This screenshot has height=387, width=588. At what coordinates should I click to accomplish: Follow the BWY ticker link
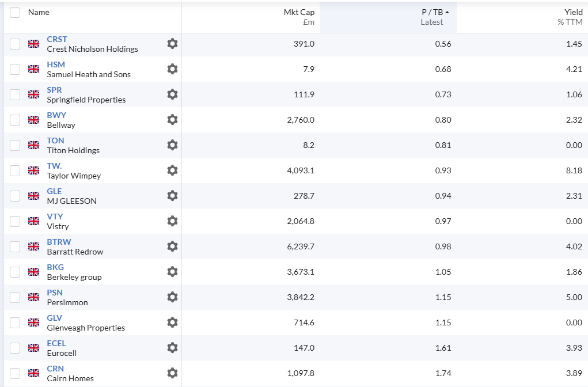(56, 115)
